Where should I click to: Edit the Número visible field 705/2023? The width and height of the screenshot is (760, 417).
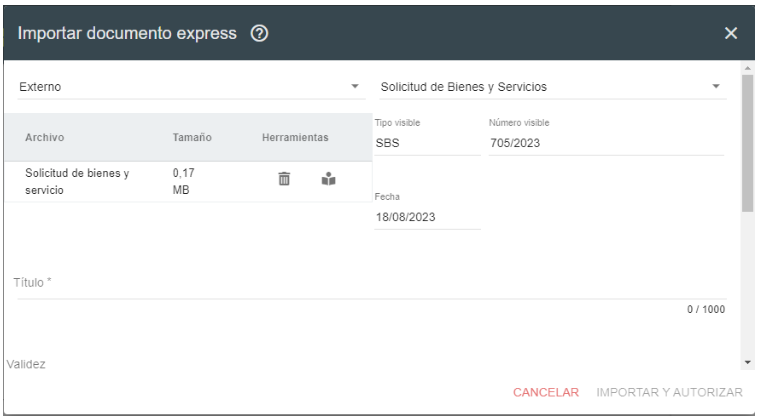(x=605, y=143)
